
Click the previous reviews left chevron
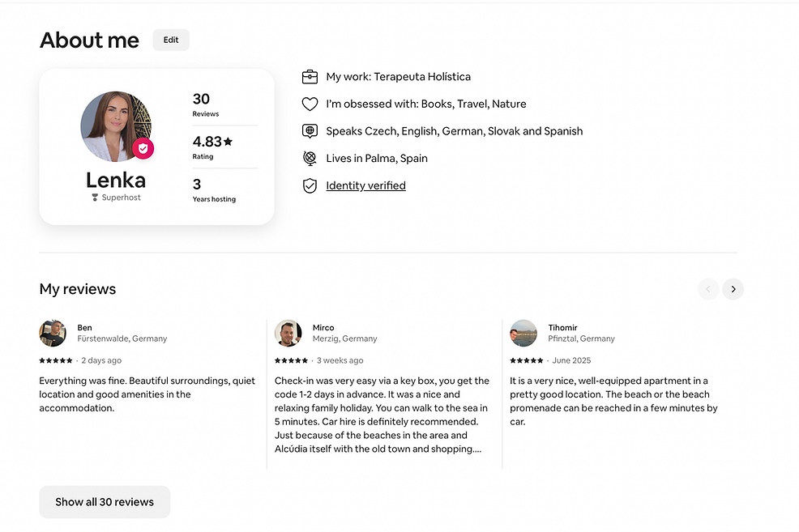tap(707, 289)
